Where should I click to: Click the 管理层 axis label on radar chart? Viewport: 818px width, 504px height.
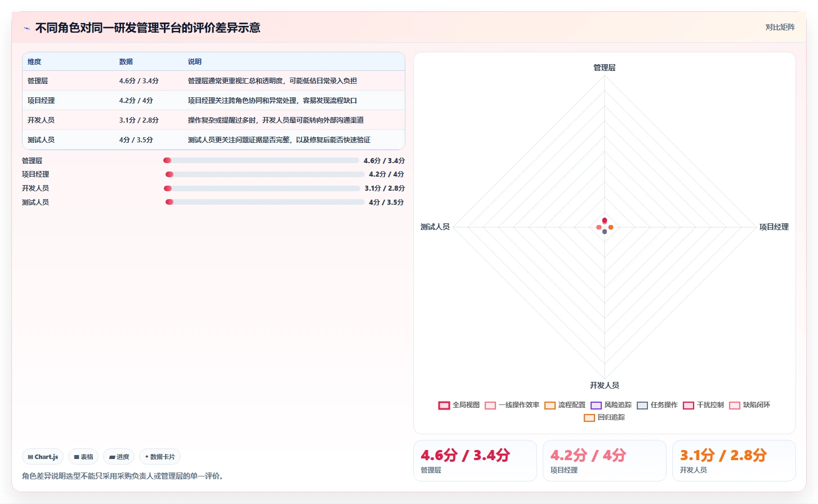[x=605, y=67]
